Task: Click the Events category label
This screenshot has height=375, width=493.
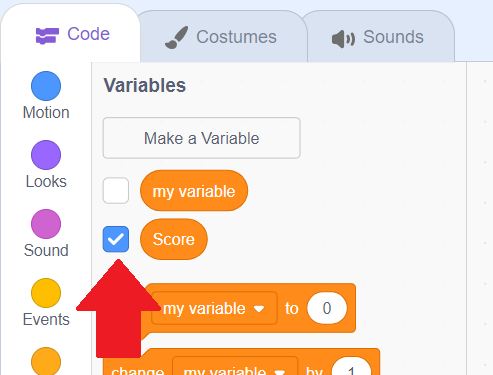Action: (46, 319)
